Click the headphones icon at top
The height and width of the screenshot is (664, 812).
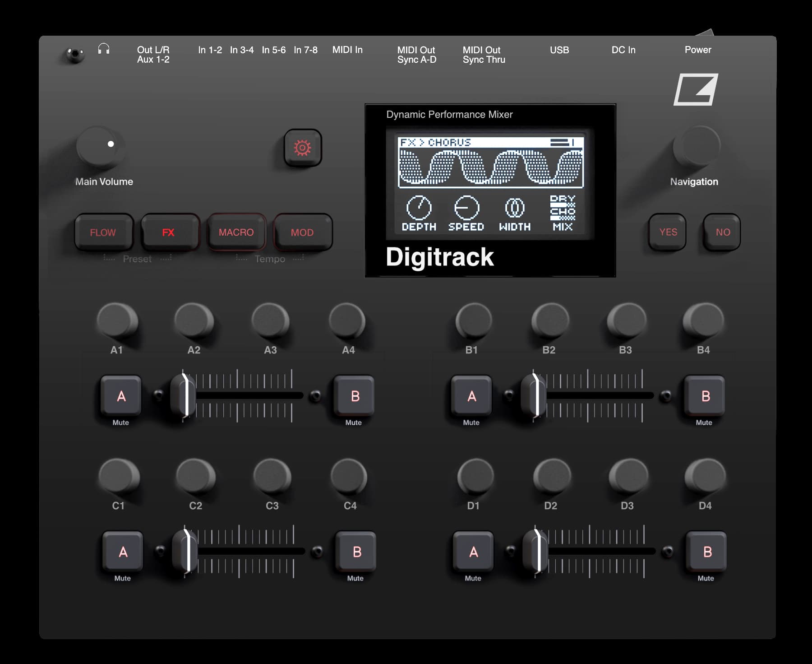[104, 49]
